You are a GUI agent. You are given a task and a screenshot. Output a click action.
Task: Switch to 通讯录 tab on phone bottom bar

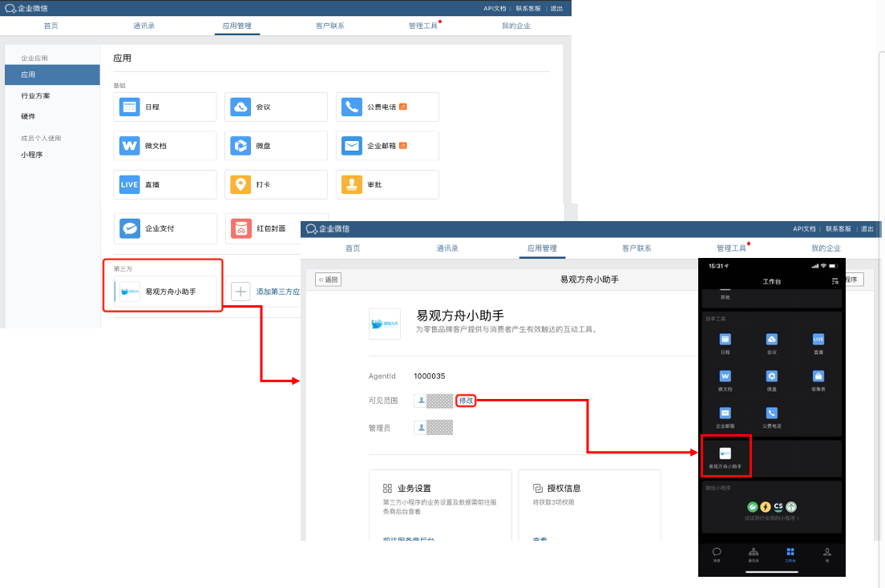tap(754, 554)
